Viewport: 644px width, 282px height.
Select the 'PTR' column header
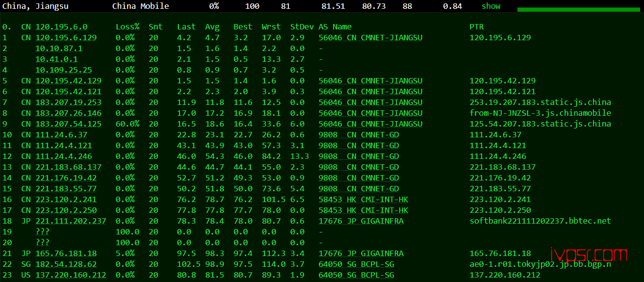pyautogui.click(x=476, y=27)
